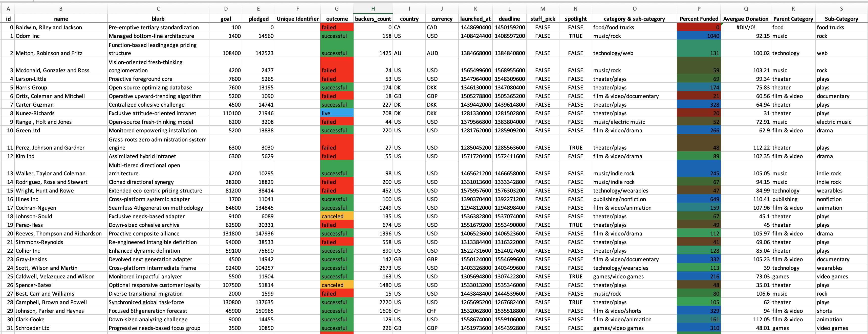Select the 'live' outcome cell for Nunez-Richards
This screenshot has height=334, width=868.
tap(336, 113)
